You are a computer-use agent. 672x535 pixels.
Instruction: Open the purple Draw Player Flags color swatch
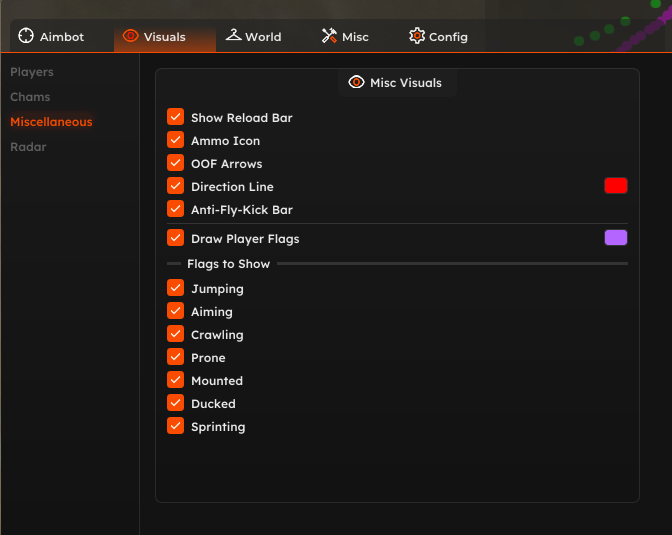[x=616, y=237]
